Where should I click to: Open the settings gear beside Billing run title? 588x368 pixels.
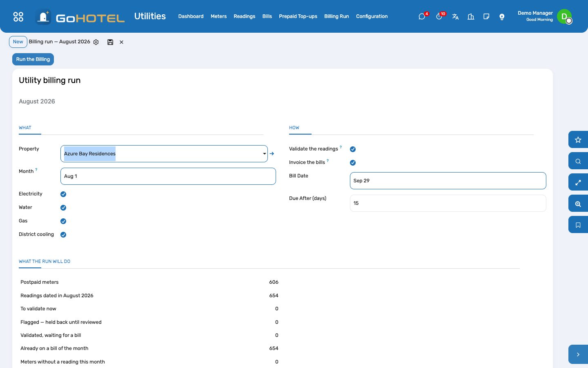tap(96, 42)
